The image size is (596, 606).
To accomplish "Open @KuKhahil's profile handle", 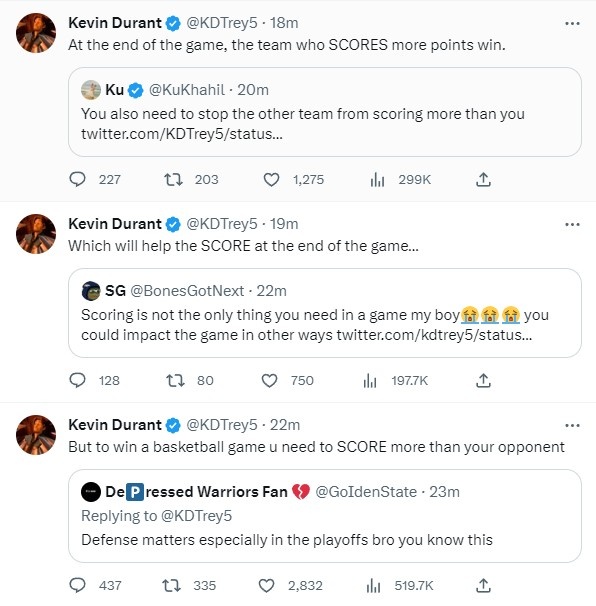I will pyautogui.click(x=187, y=90).
